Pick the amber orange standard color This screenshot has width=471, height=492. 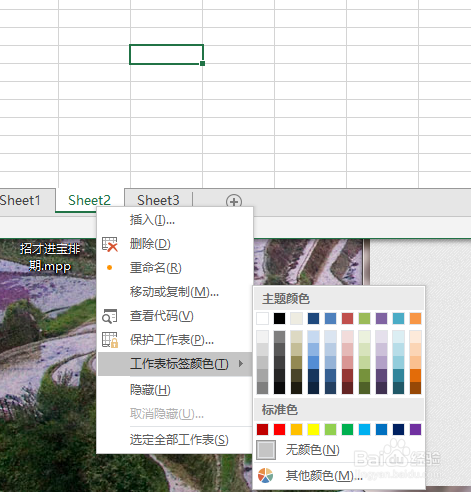point(296,429)
